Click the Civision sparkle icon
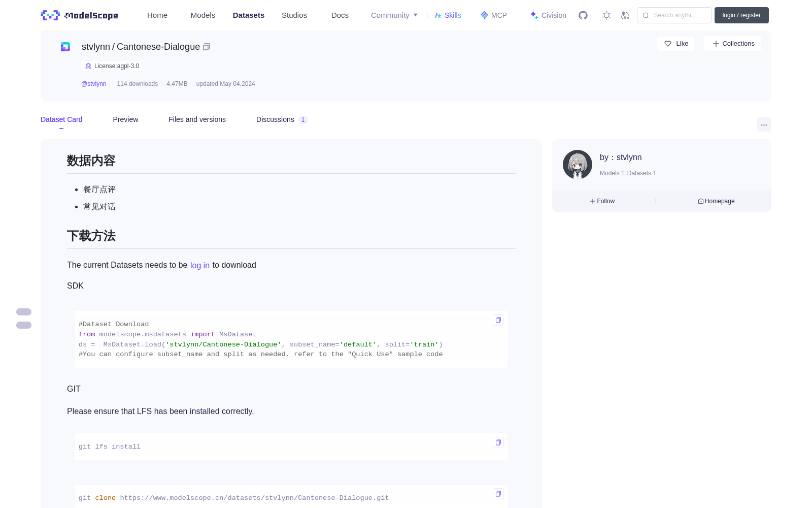The width and height of the screenshot is (812, 508). (534, 15)
